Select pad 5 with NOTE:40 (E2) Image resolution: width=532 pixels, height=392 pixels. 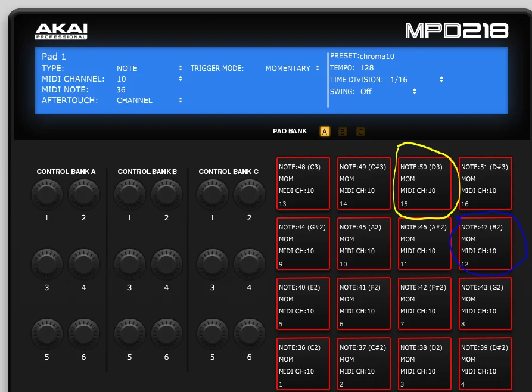[x=303, y=304]
